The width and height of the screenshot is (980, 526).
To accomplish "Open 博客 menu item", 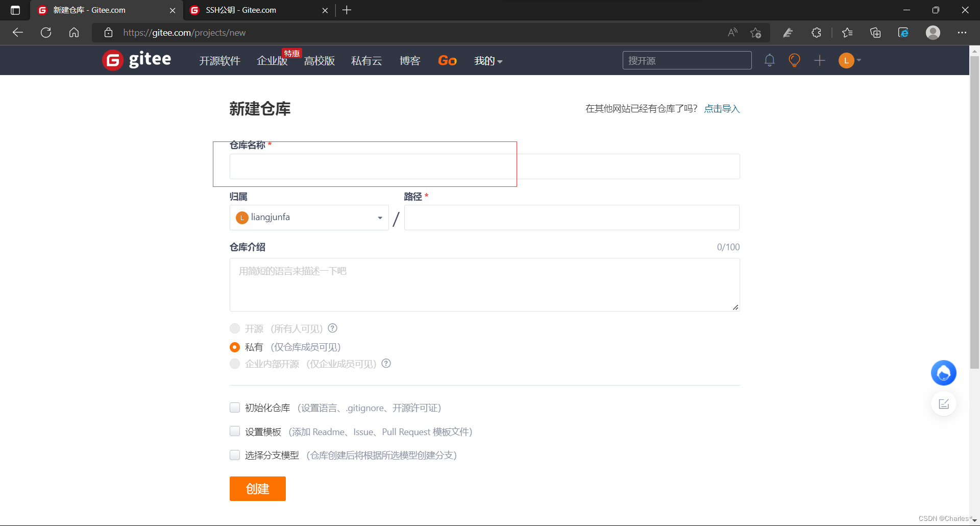I will pyautogui.click(x=410, y=61).
